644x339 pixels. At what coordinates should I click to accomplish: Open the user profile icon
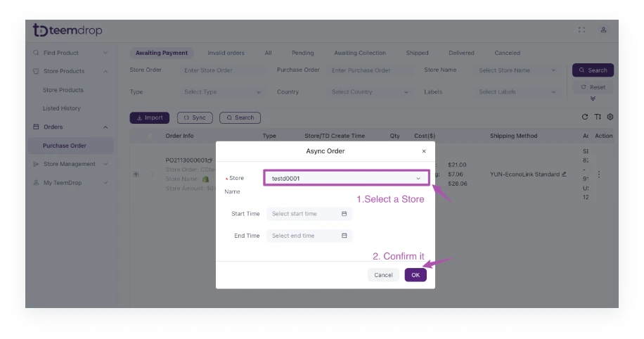coord(603,30)
